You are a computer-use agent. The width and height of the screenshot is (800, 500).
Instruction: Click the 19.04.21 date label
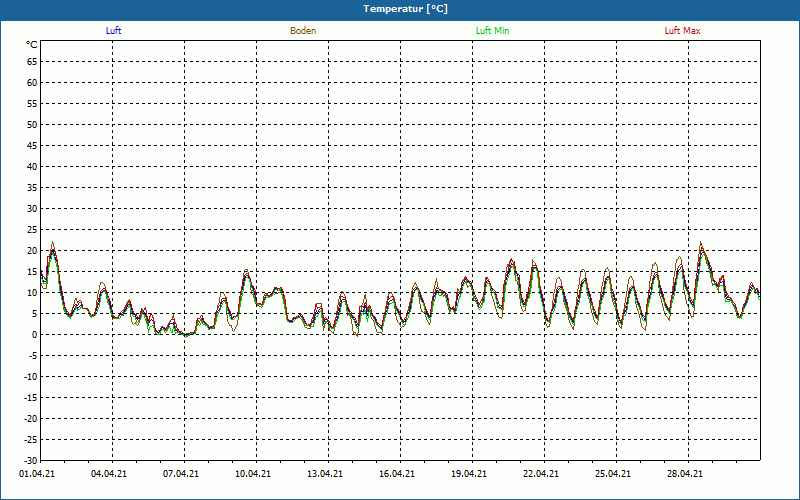point(468,474)
